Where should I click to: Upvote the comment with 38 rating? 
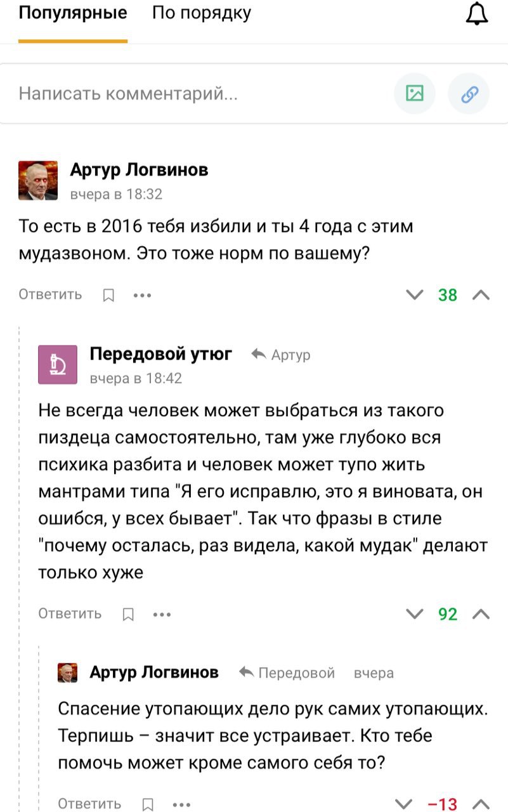[x=481, y=295]
